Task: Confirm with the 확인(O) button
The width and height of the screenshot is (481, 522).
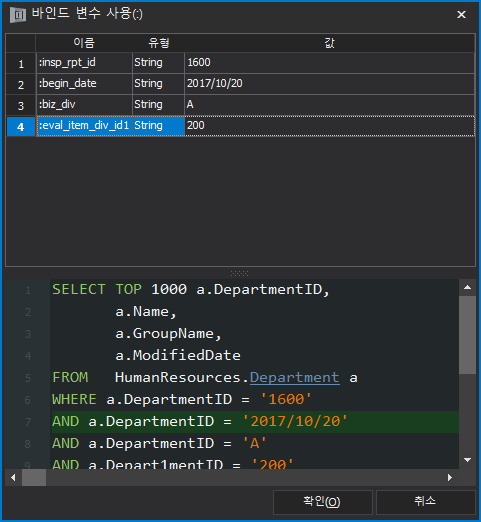Action: [x=322, y=502]
